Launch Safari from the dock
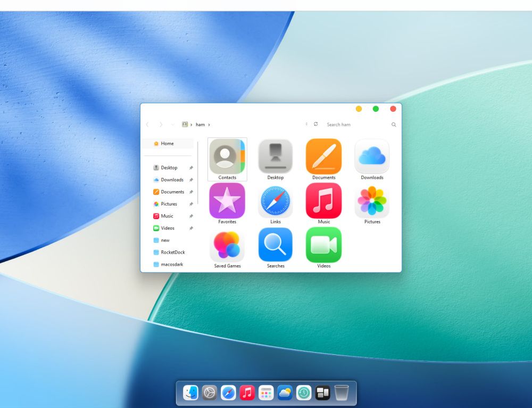Viewport: 532px width, 408px height. (228, 393)
